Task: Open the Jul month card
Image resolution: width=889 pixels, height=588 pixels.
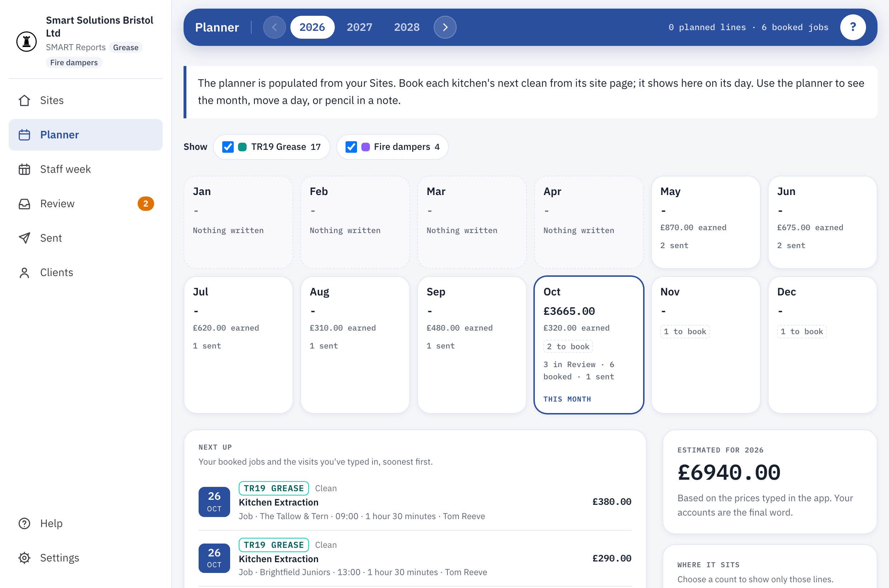Action: pyautogui.click(x=238, y=345)
